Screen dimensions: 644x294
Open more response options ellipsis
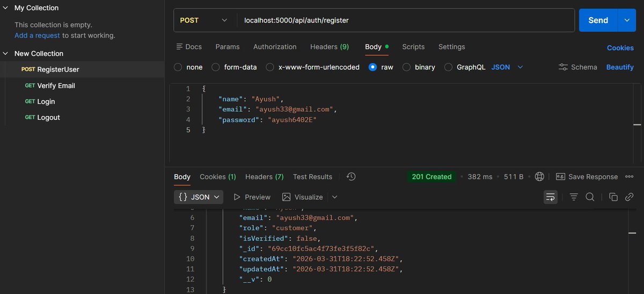click(630, 176)
